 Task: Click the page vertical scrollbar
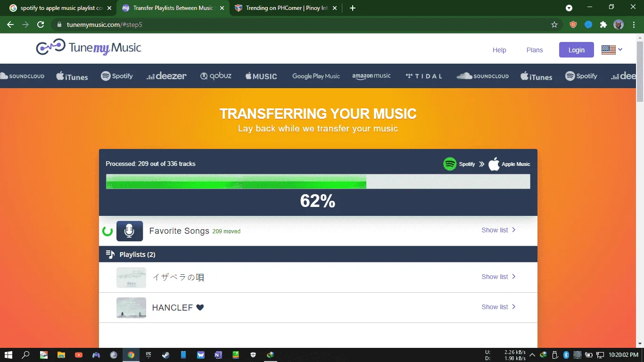point(640,71)
